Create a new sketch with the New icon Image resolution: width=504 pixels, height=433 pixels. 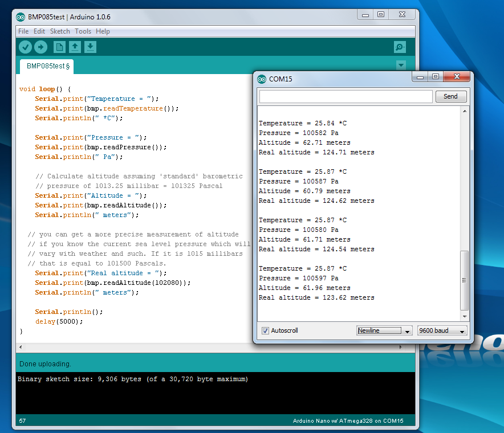pyautogui.click(x=59, y=47)
